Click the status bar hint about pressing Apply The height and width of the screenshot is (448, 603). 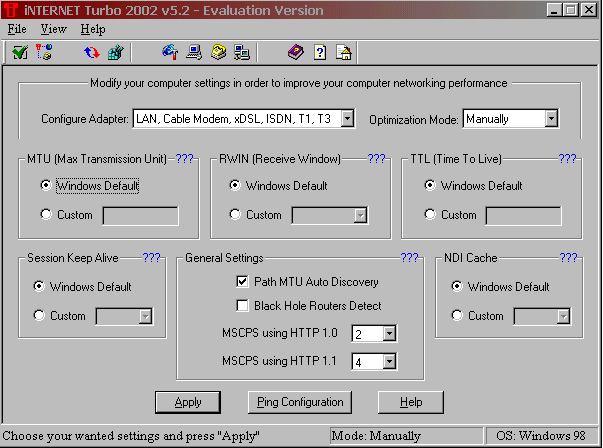(131, 436)
